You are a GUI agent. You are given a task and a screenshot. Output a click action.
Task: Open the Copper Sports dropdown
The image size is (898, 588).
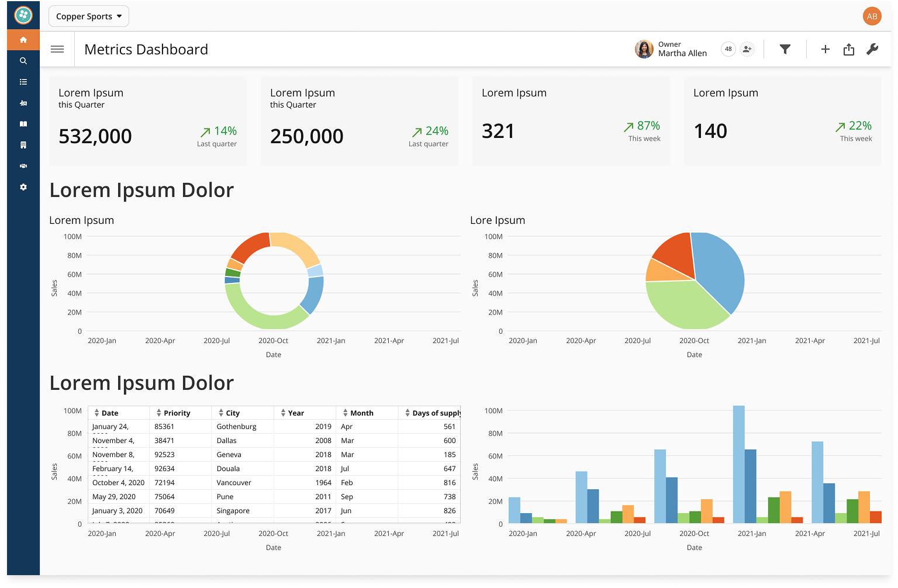pyautogui.click(x=89, y=16)
